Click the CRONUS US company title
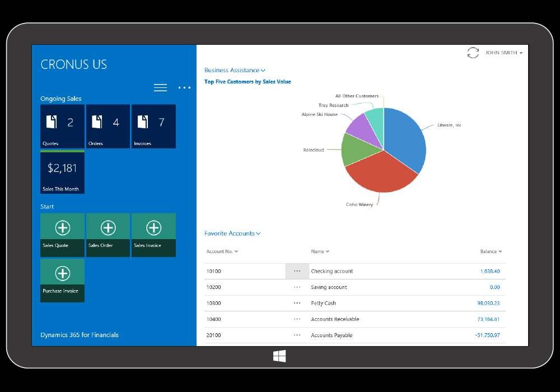The width and height of the screenshot is (560, 392). pyautogui.click(x=73, y=64)
